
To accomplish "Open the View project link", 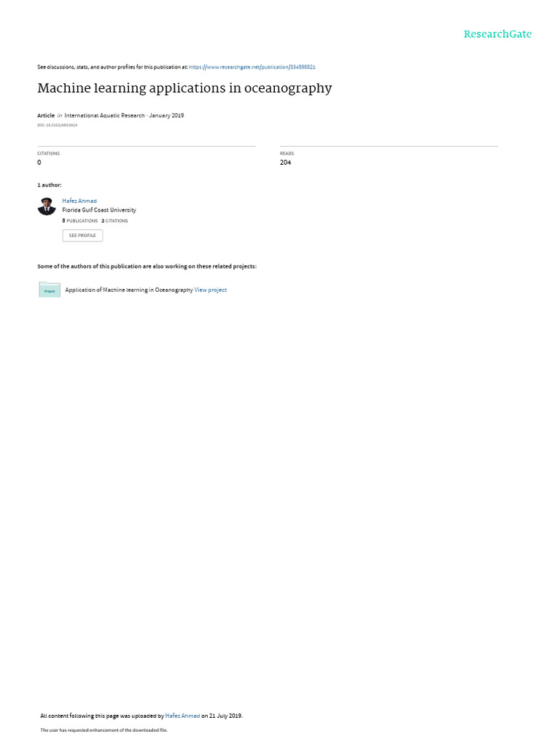I will tap(211, 290).
